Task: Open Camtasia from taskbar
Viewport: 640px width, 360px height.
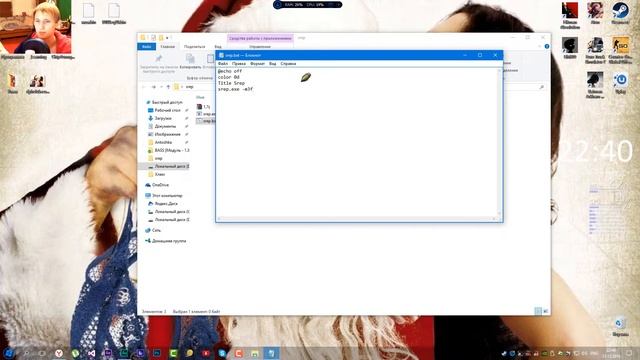Action: point(173,353)
